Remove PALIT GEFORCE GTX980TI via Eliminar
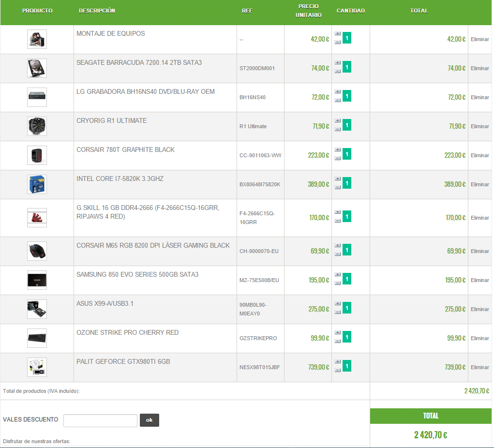This screenshot has height=448, width=494. tap(480, 367)
